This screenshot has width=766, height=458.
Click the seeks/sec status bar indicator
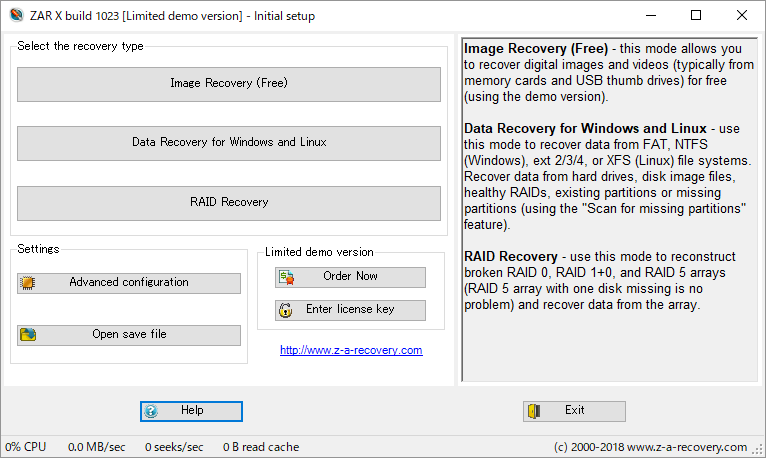[174, 447]
